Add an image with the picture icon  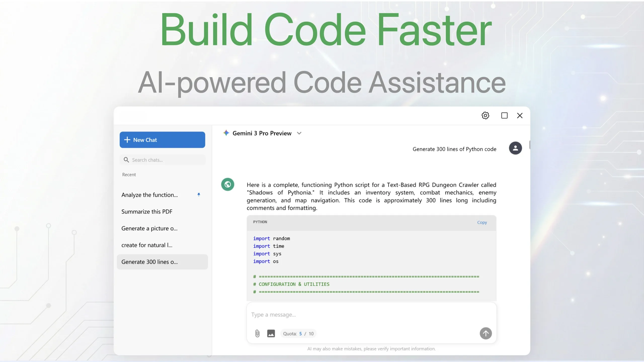(x=271, y=334)
